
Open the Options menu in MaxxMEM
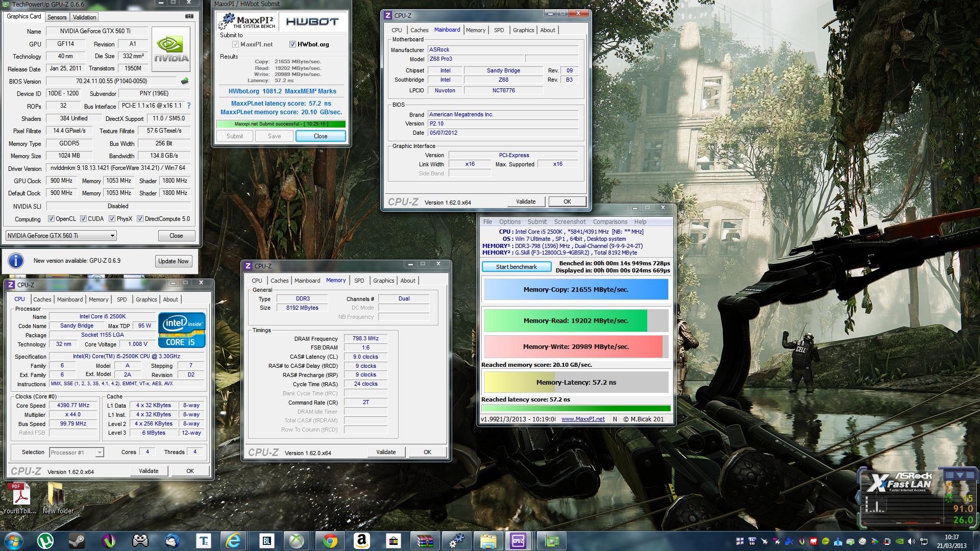[x=510, y=222]
